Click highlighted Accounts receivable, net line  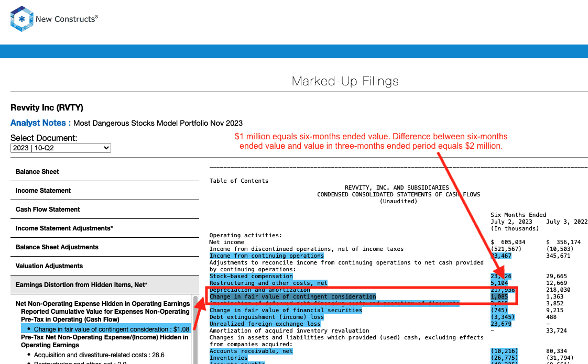pyautogui.click(x=251, y=351)
